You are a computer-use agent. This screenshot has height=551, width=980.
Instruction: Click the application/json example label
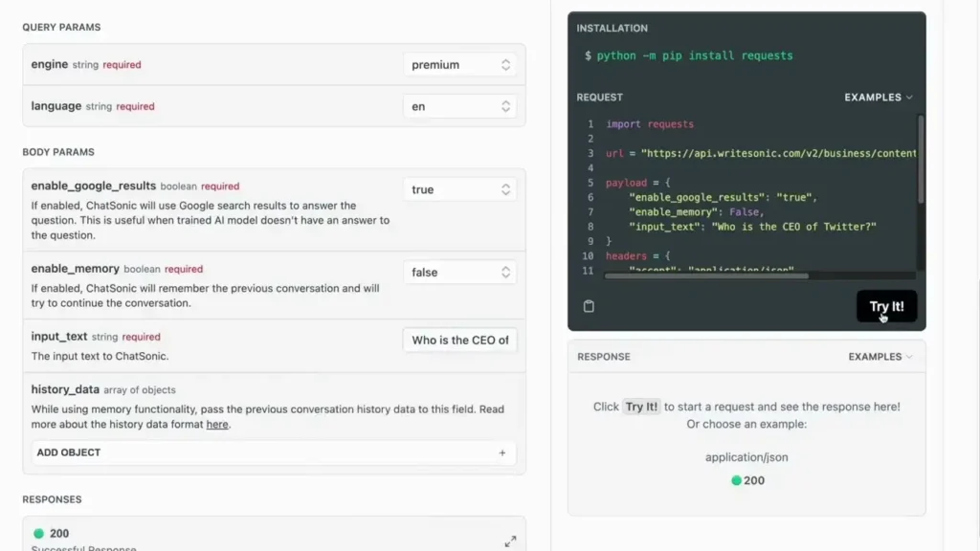click(746, 457)
